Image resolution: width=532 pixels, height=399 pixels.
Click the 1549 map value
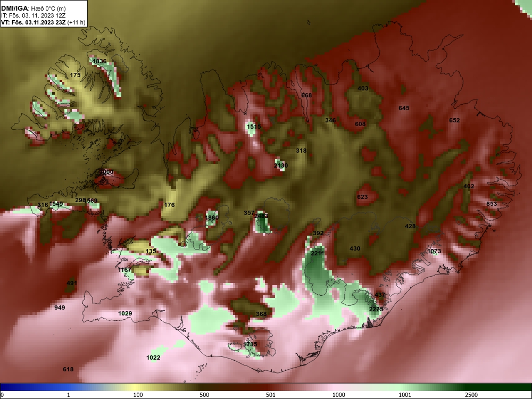(x=56, y=204)
